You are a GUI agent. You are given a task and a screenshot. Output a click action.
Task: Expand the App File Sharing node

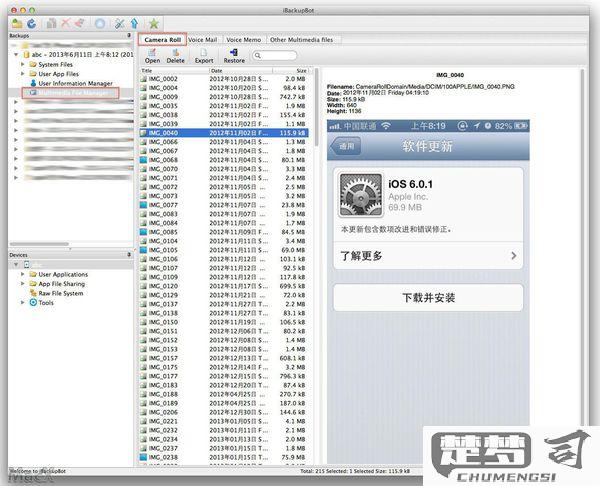pyautogui.click(x=23, y=284)
